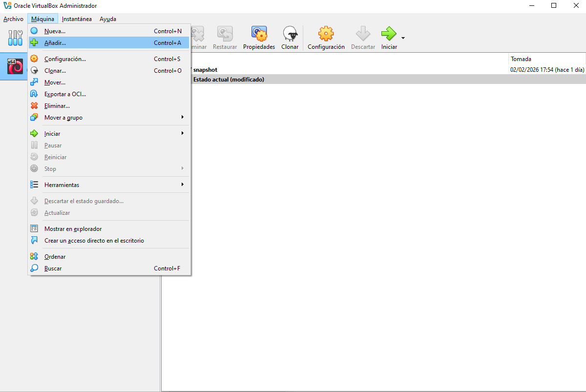The height and width of the screenshot is (392, 586).
Task: Select Estado actual (modificado) row
Action: pyautogui.click(x=374, y=79)
